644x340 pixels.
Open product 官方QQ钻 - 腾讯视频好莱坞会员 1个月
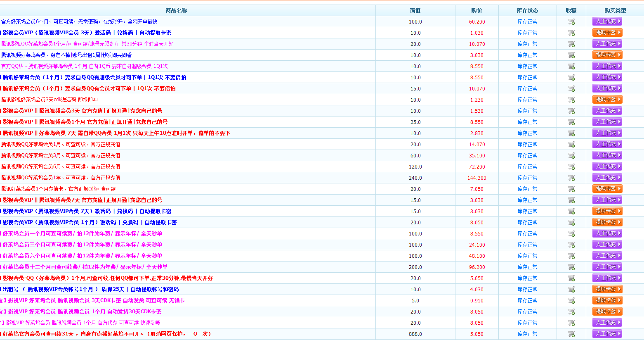(85, 66)
